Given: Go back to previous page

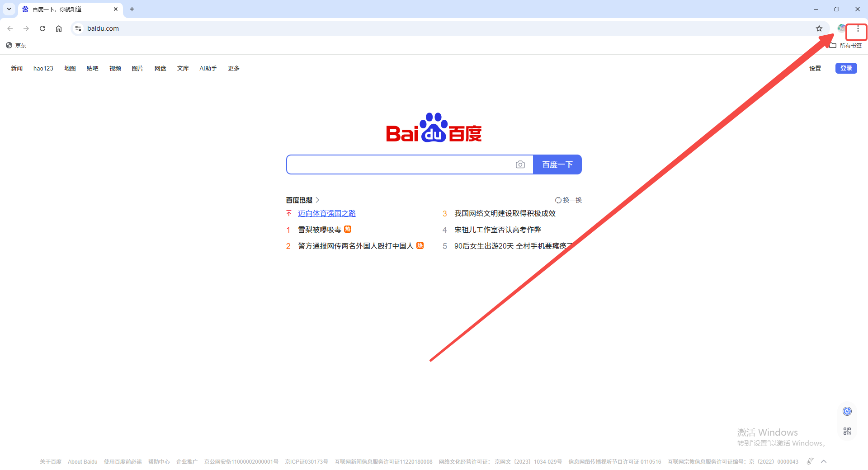Looking at the screenshot, I should pyautogui.click(x=10, y=28).
